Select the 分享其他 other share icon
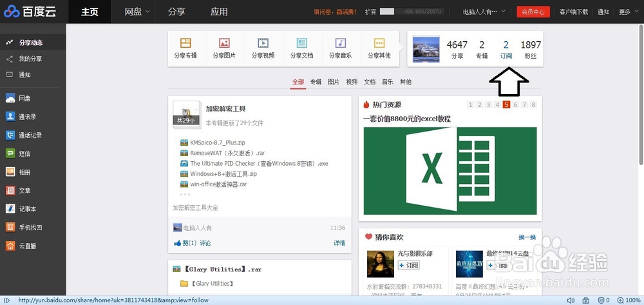644x305 pixels. [x=379, y=43]
